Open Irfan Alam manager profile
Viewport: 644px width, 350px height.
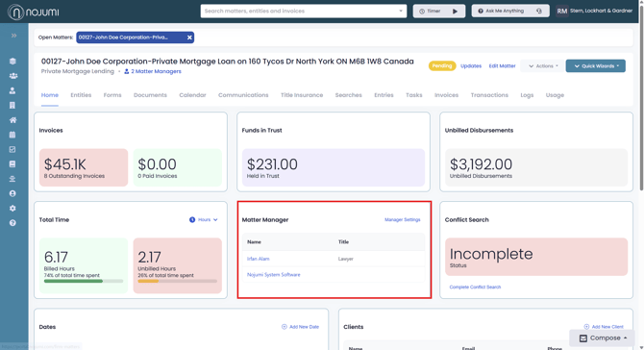[x=259, y=259]
